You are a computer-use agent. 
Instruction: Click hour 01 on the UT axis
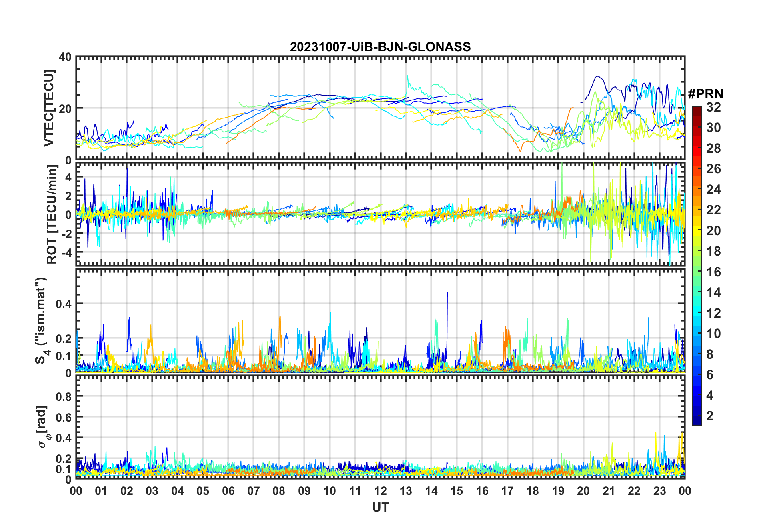(x=101, y=491)
